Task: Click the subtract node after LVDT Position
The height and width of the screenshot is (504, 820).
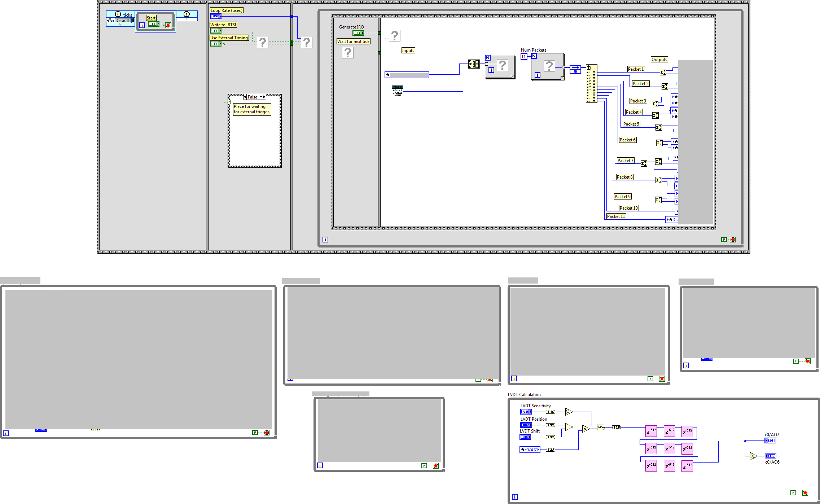Action: point(569,427)
